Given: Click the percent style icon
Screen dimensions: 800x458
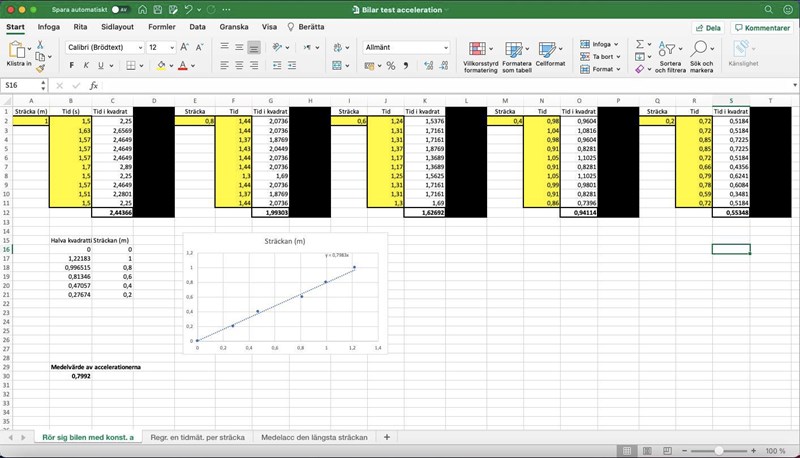Looking at the screenshot, I should pyautogui.click(x=391, y=66).
